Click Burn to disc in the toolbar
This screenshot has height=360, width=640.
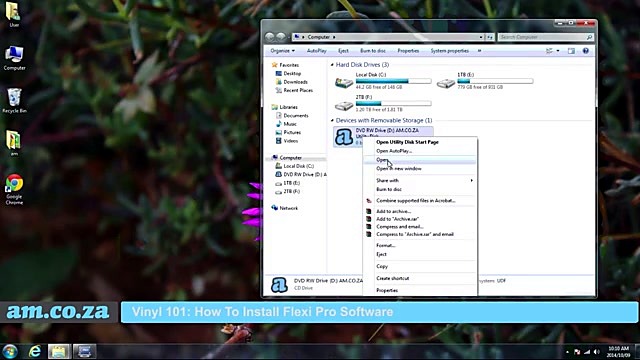click(x=373, y=51)
